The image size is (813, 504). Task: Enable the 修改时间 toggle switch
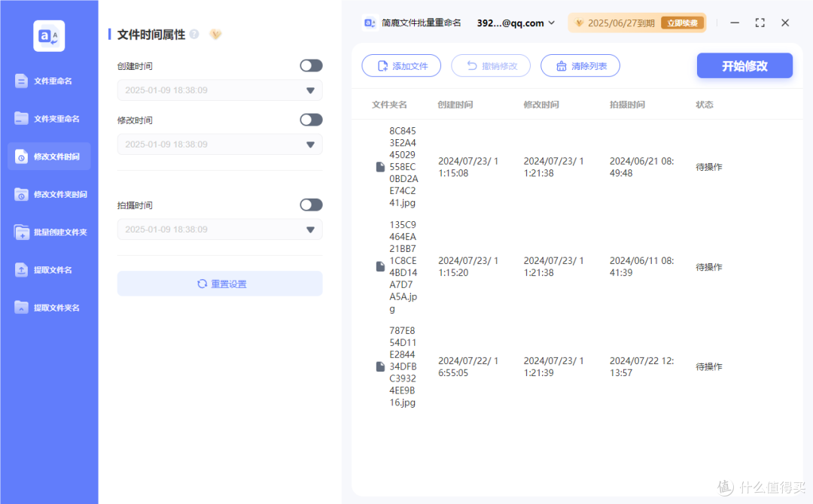point(311,120)
